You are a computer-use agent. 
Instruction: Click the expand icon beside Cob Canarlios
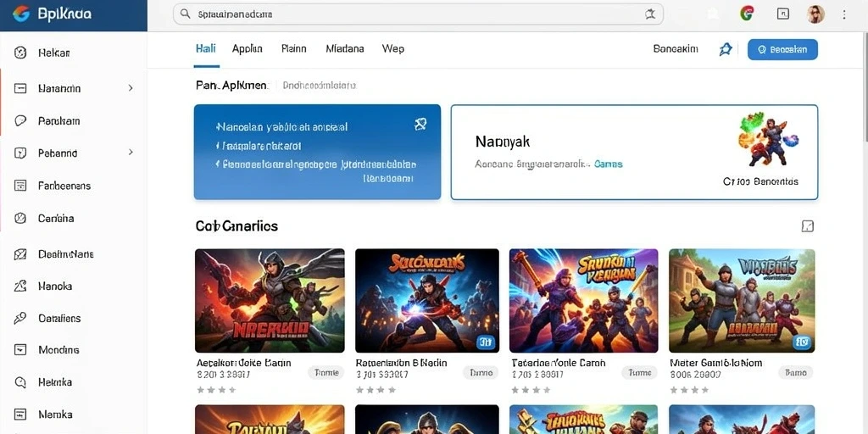coord(808,225)
